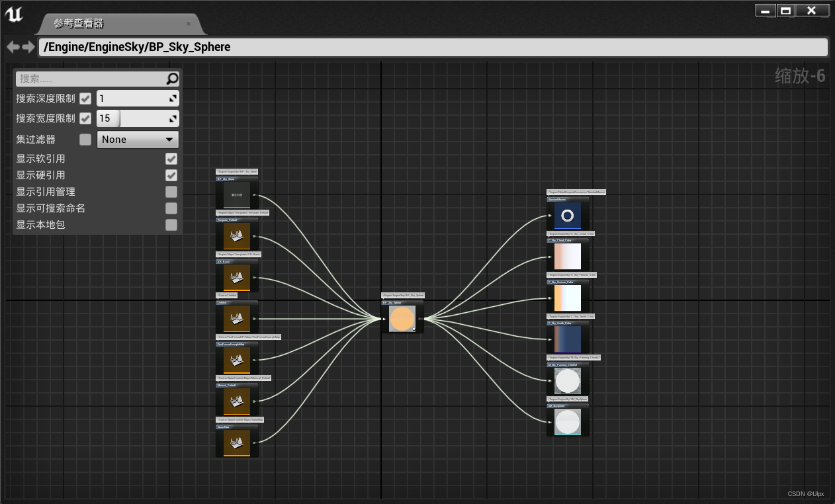The height and width of the screenshot is (504, 835).
Task: Select the C_Sky_Cloud_Color curve node
Action: coord(568,257)
